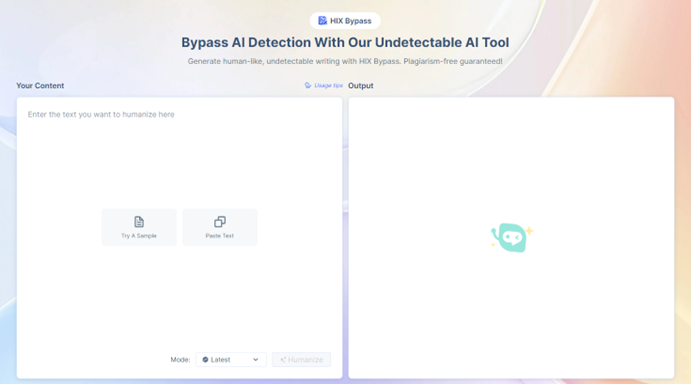The image size is (691, 384).
Task: Open the Usage tips link
Action: (x=323, y=86)
